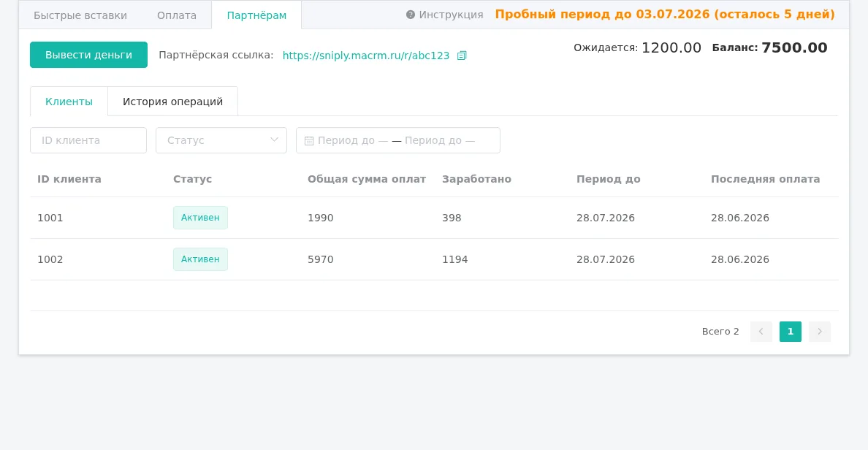Click the Общая сумма оплат column header
Screen dimensions: 868x450
click(x=367, y=179)
